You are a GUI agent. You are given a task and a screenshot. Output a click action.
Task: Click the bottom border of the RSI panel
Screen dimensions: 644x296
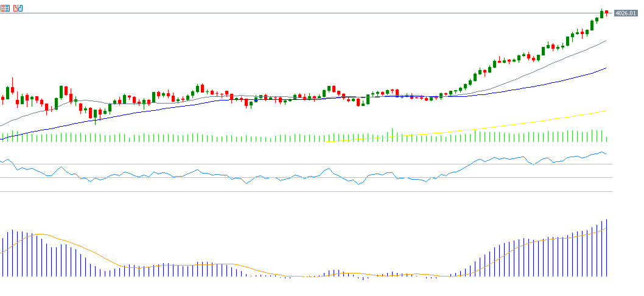tap(304, 192)
